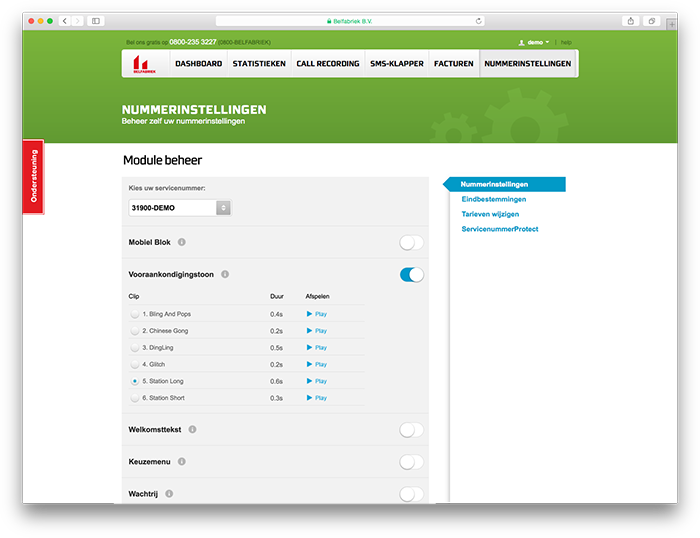700x538 pixels.
Task: Click the info icon beside Keuzemenu
Action: (182, 462)
